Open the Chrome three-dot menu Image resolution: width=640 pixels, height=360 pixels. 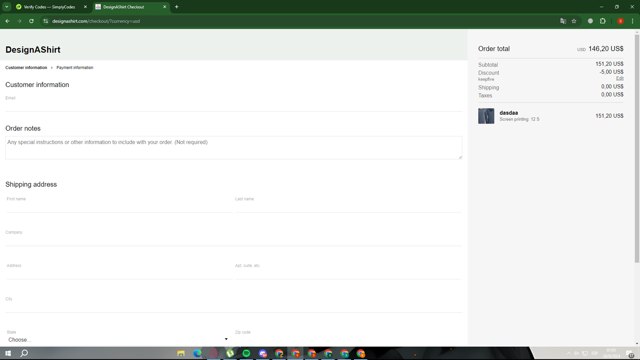tap(632, 21)
